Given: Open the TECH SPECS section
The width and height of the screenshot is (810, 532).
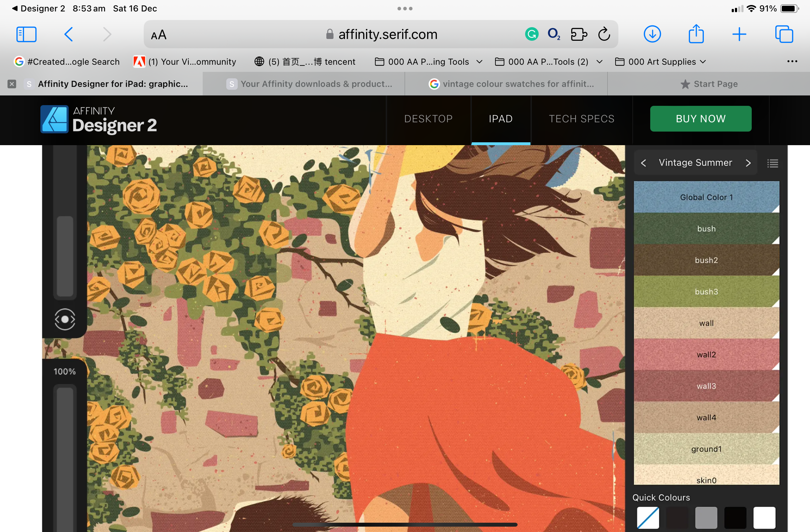Looking at the screenshot, I should tap(582, 119).
